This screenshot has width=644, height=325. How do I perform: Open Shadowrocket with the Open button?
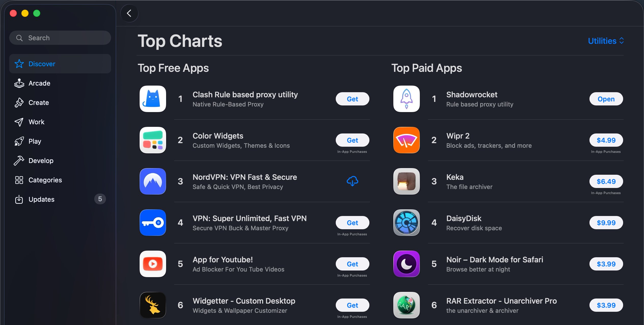click(x=606, y=99)
